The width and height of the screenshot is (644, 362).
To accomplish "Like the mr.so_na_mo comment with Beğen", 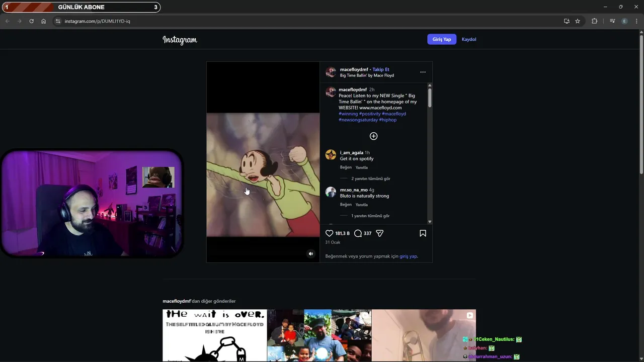I will click(346, 205).
